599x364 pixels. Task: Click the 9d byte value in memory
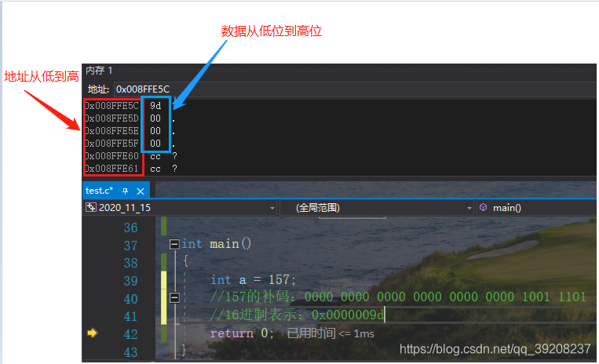(x=155, y=106)
